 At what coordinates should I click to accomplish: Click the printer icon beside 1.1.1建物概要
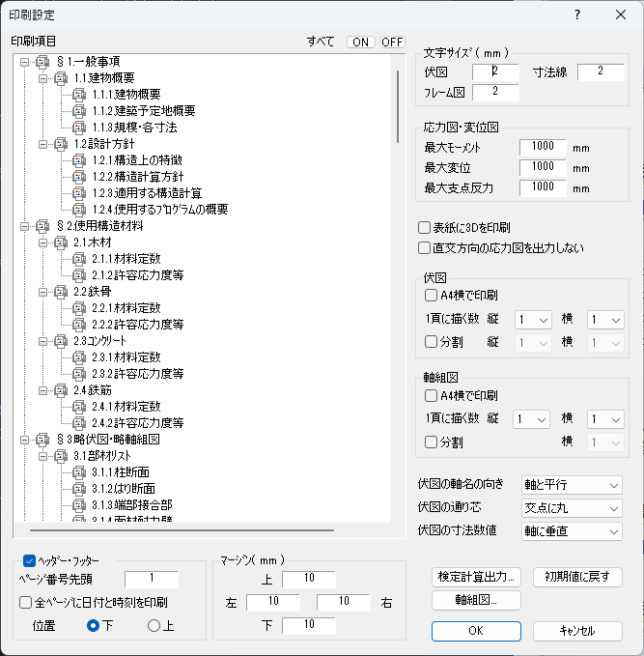(x=79, y=95)
